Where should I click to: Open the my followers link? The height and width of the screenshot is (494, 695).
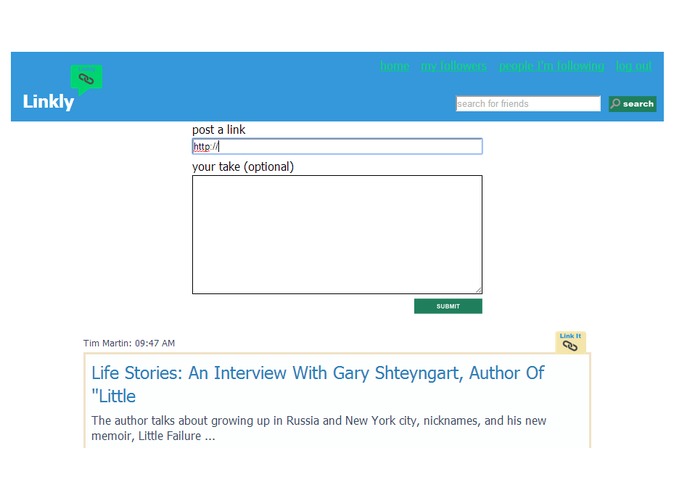(453, 66)
